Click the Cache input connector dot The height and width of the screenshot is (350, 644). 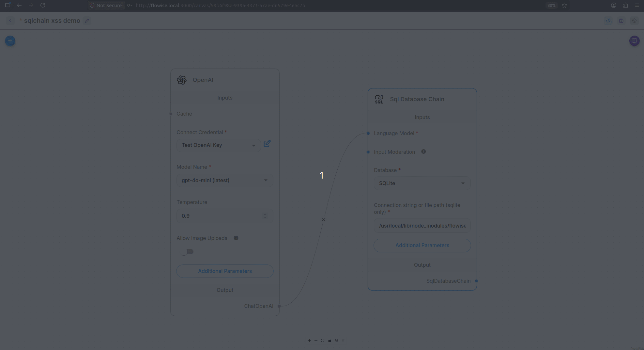171,114
